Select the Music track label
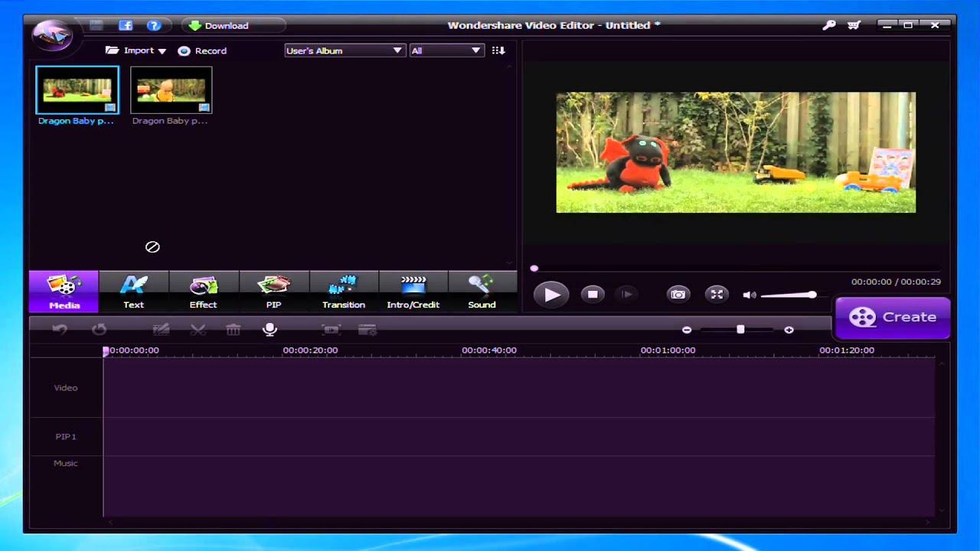This screenshot has width=980, height=551. (x=66, y=463)
